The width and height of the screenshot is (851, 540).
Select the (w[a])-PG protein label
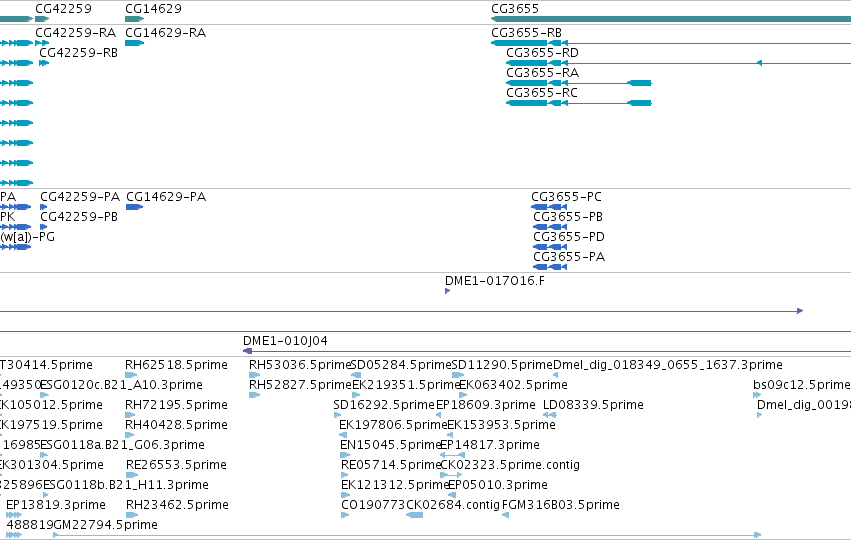pos(27,237)
